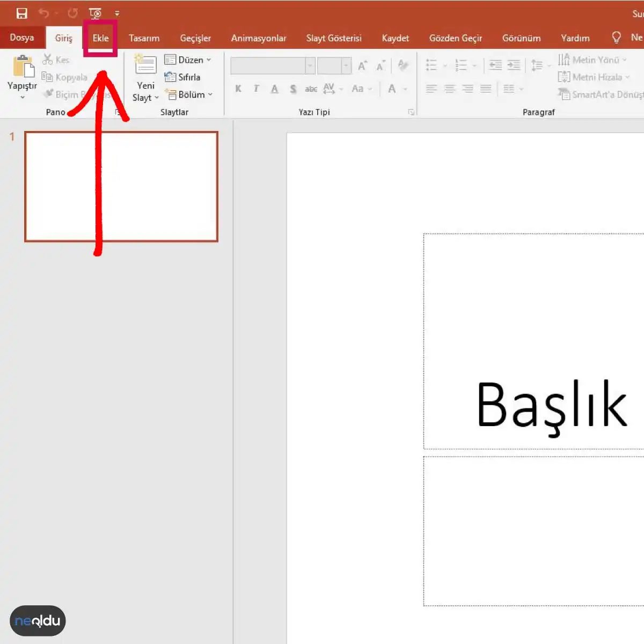644x644 pixels.
Task: Click the Sıfırla reset slide icon
Action: coord(170,77)
